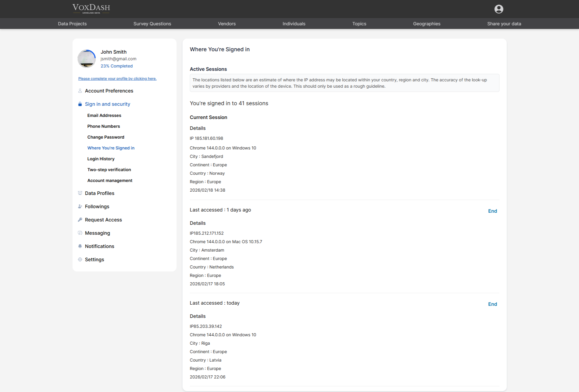Click the Settings gear icon
This screenshot has height=392, width=579.
pos(80,259)
